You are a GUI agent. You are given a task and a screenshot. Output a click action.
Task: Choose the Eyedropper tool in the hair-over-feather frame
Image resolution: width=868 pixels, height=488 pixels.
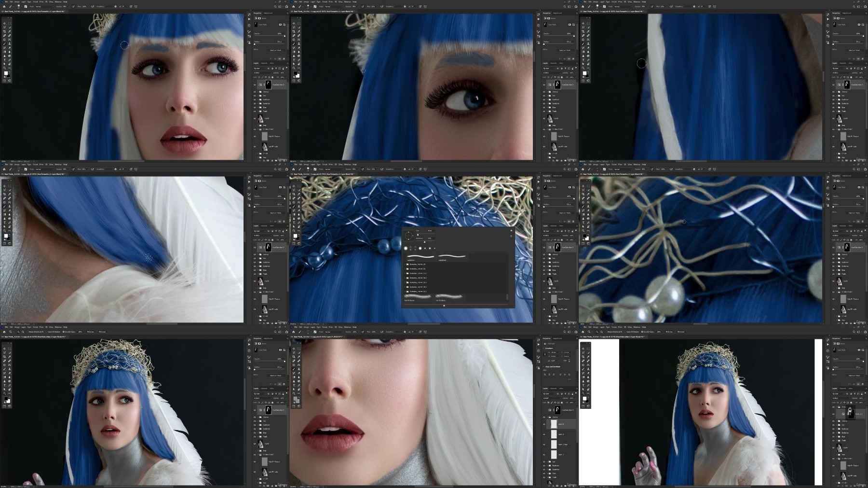tap(10, 194)
